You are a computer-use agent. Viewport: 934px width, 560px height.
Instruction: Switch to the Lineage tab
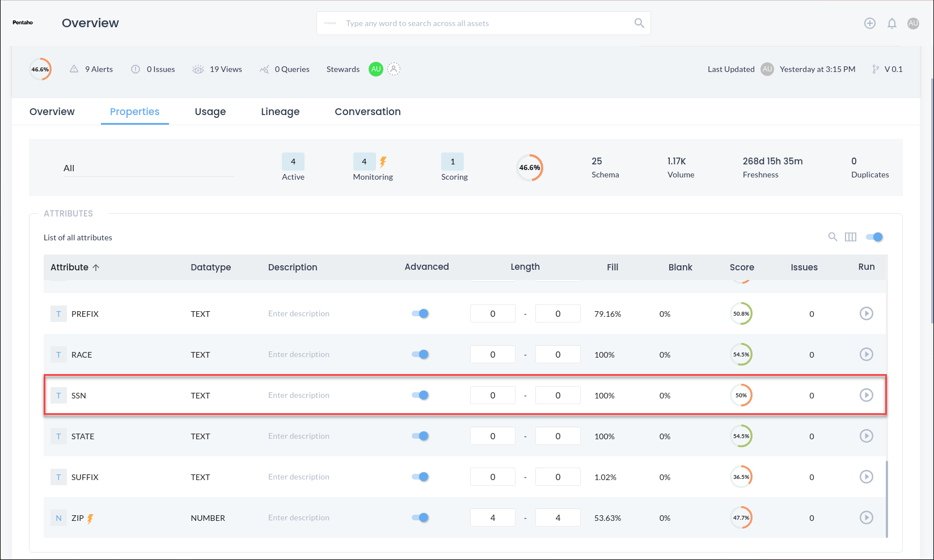tap(280, 112)
